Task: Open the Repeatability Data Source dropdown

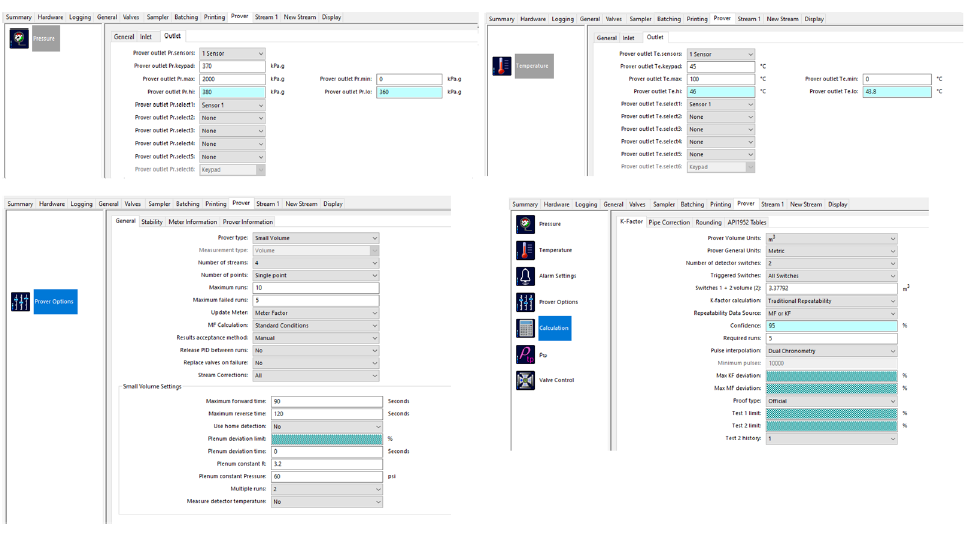Action: (831, 313)
